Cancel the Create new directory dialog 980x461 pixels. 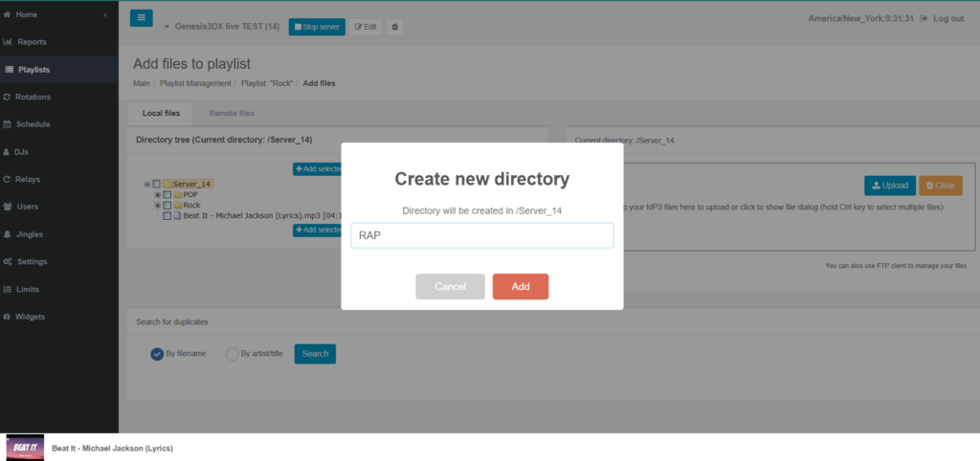[x=450, y=287]
